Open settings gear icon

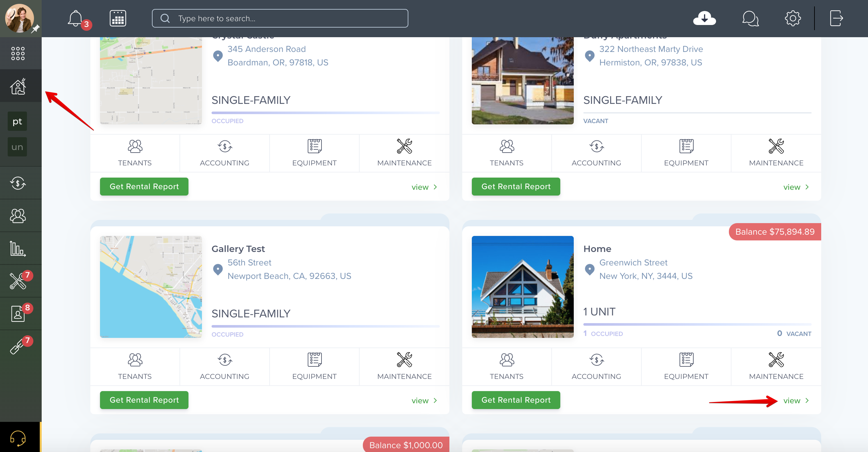tap(793, 18)
